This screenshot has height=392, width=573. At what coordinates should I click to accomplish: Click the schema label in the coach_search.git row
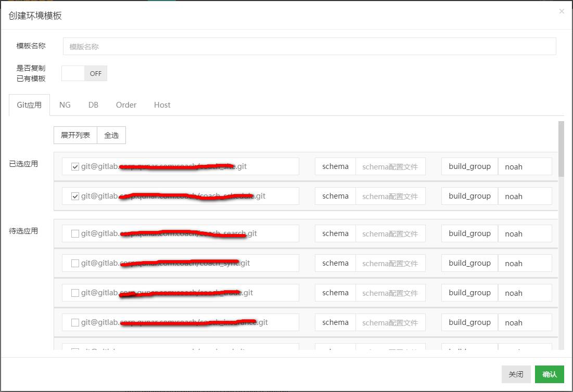(336, 233)
